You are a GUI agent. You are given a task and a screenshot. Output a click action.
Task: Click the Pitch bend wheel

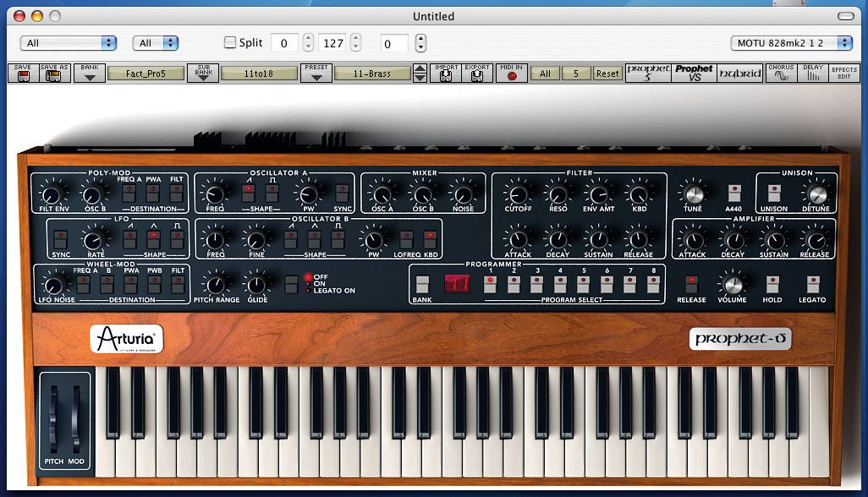tap(53, 419)
